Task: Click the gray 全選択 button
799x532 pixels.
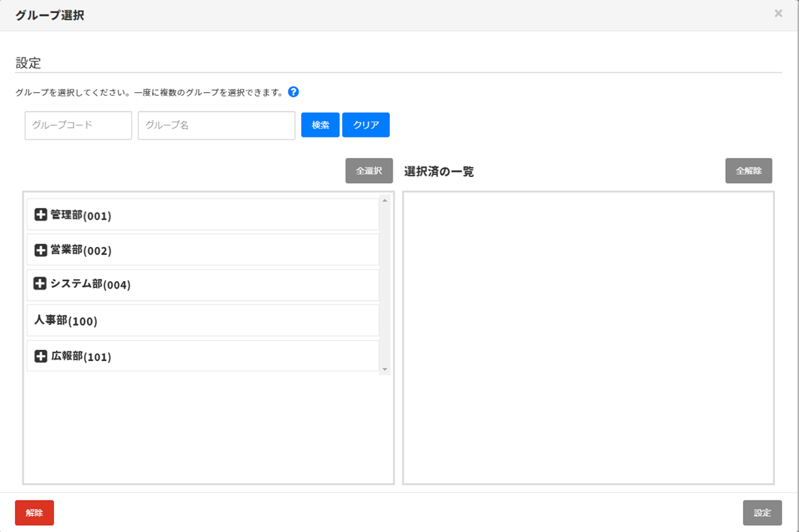Action: (369, 171)
